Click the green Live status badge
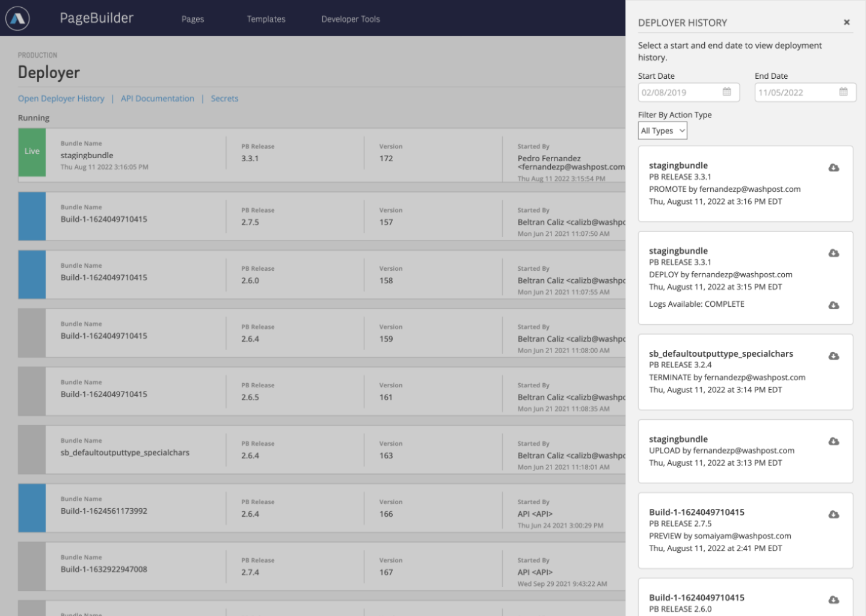 (32, 152)
